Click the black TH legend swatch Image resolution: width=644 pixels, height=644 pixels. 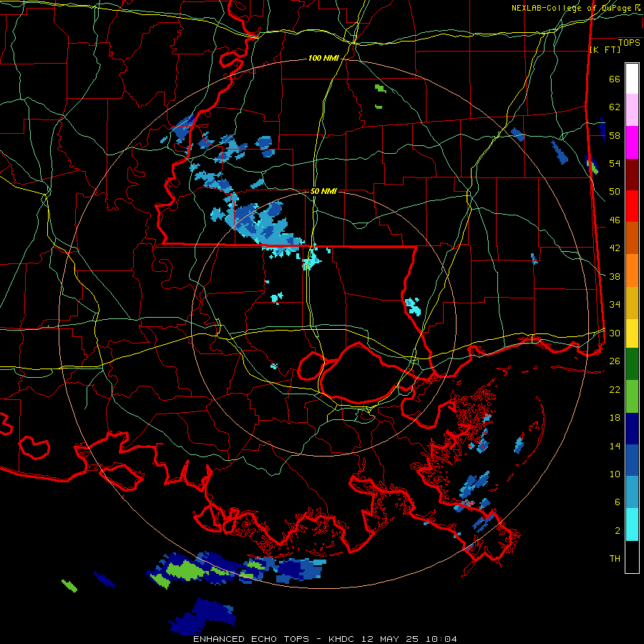click(x=632, y=557)
